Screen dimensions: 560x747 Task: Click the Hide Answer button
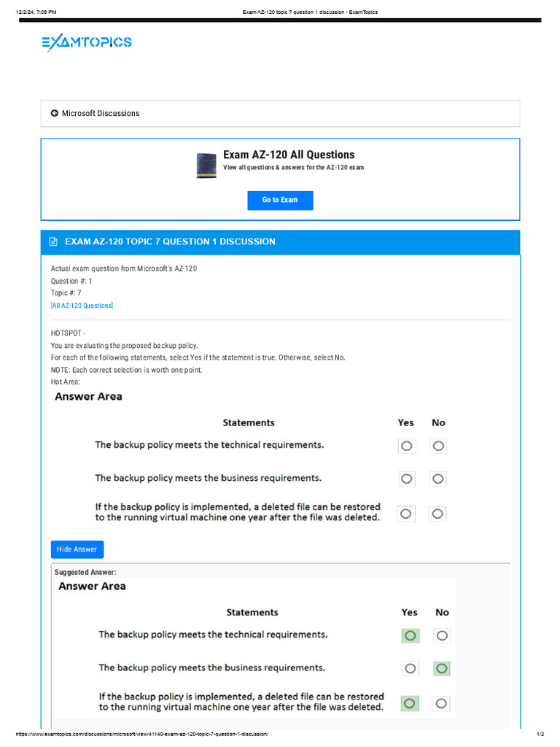pyautogui.click(x=77, y=549)
